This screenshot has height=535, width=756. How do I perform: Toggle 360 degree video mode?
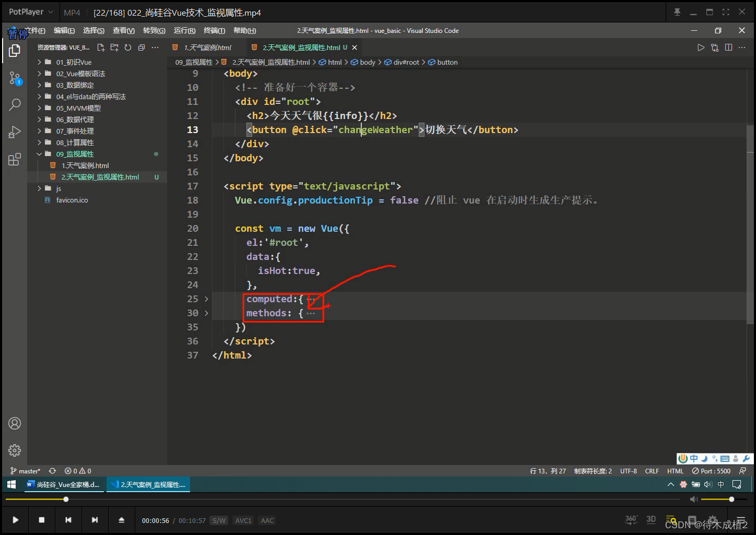pos(631,520)
